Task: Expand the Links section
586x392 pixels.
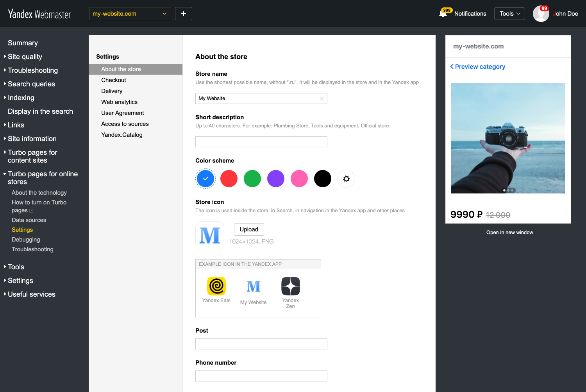Action: (16, 125)
